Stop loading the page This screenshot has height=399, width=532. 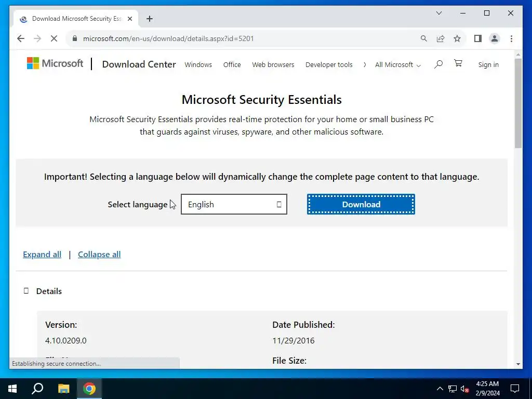click(x=54, y=38)
